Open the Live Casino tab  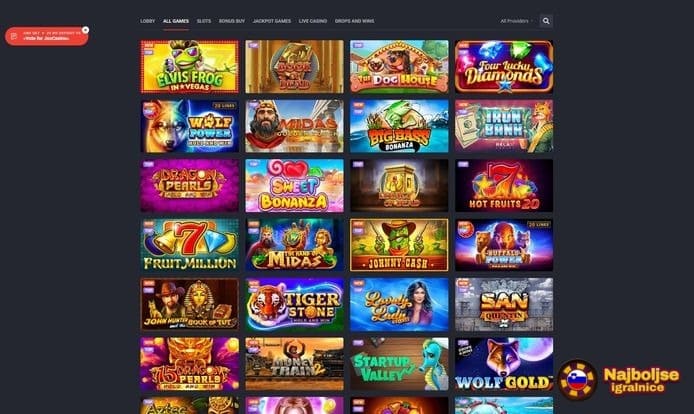point(312,21)
